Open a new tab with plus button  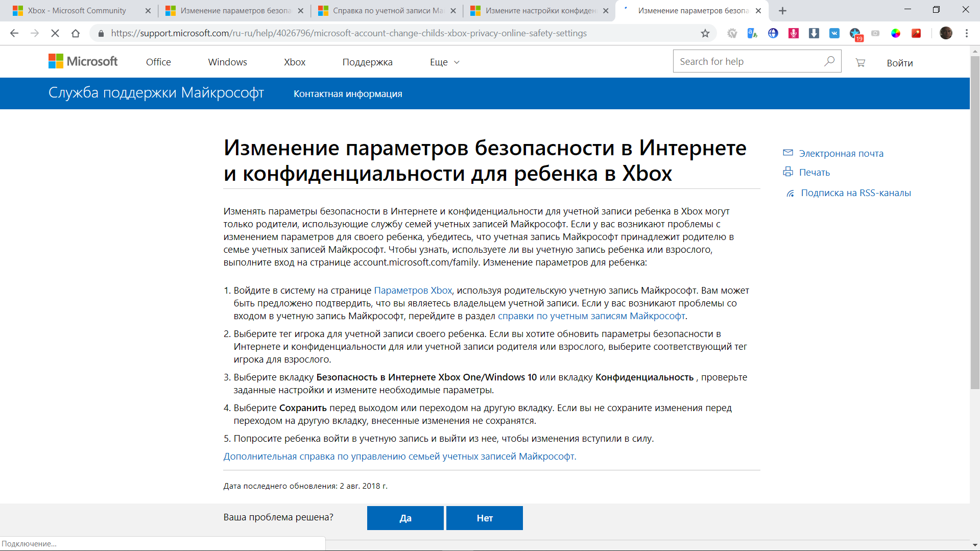tap(782, 11)
